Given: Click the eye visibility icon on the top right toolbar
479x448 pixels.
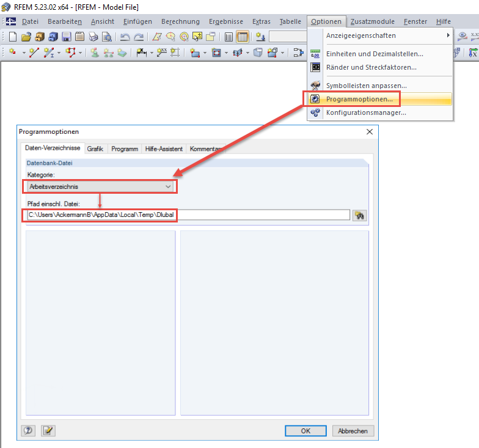Looking at the screenshot, I should (x=463, y=36).
